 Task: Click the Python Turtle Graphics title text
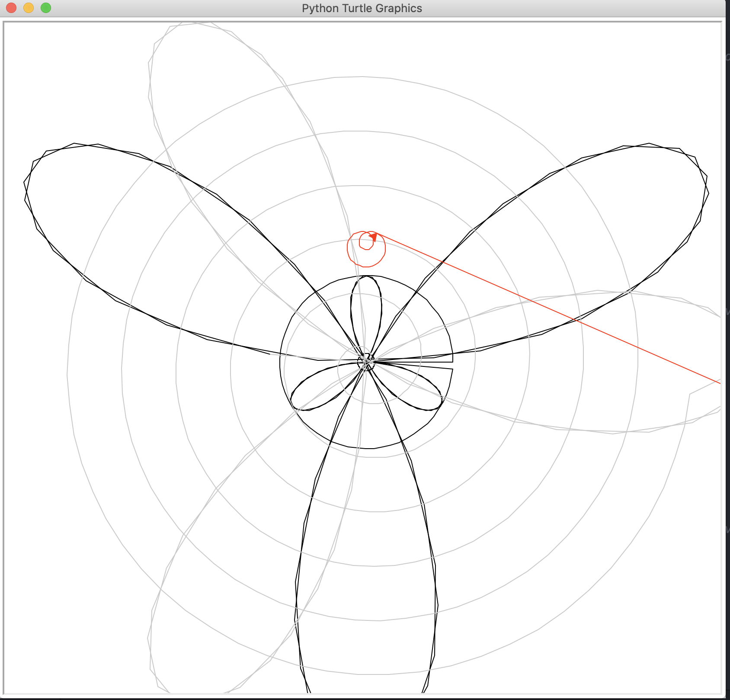[x=362, y=8]
